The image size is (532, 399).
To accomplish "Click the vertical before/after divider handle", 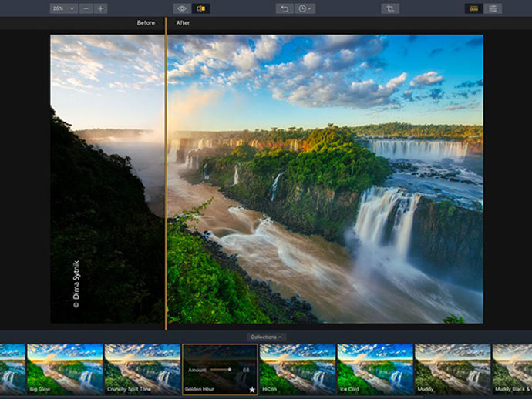I will 166,173.
